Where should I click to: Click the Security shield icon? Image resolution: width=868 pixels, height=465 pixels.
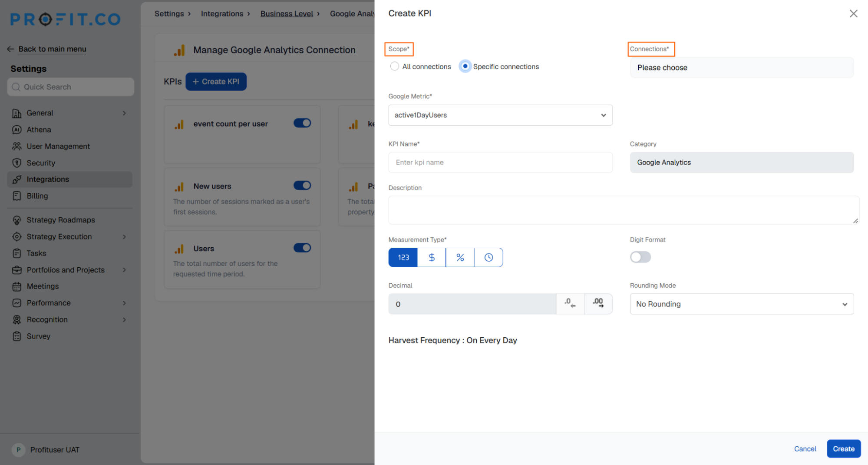tap(17, 163)
